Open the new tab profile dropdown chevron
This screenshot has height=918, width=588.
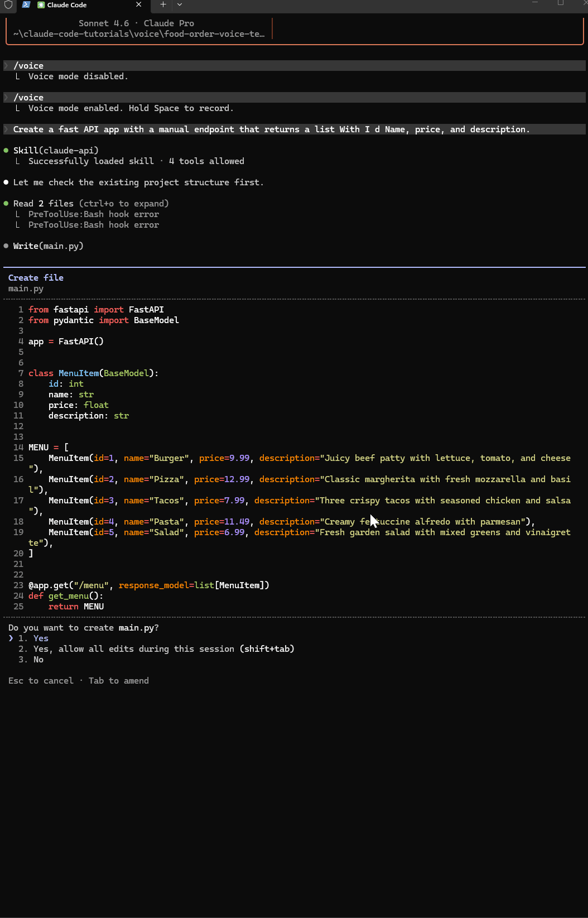pos(180,4)
